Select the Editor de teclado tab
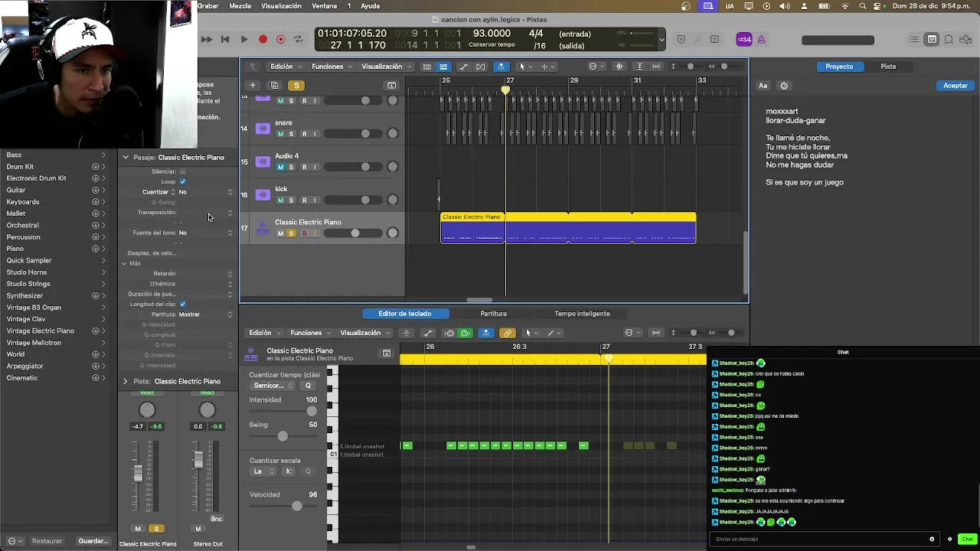Screen dimensions: 980x551 pyautogui.click(x=404, y=314)
